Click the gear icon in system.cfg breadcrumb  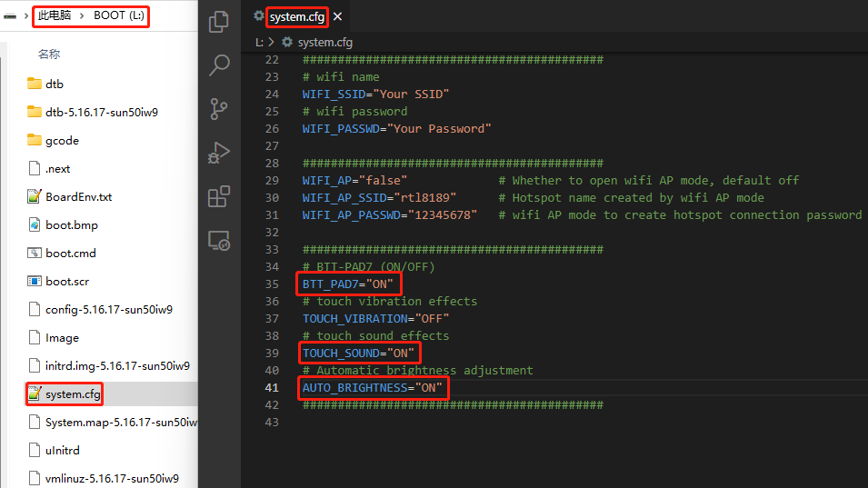pyautogui.click(x=288, y=42)
